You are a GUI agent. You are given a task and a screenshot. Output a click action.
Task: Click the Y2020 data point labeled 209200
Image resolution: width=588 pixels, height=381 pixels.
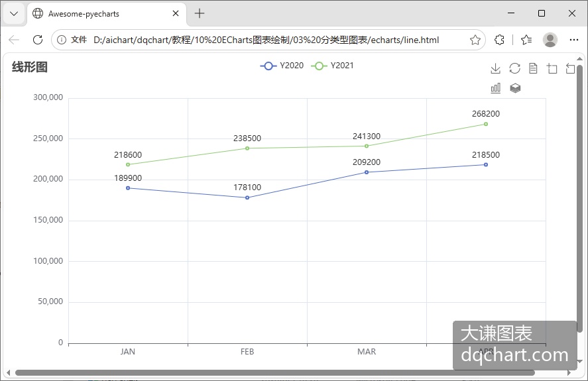click(x=367, y=172)
